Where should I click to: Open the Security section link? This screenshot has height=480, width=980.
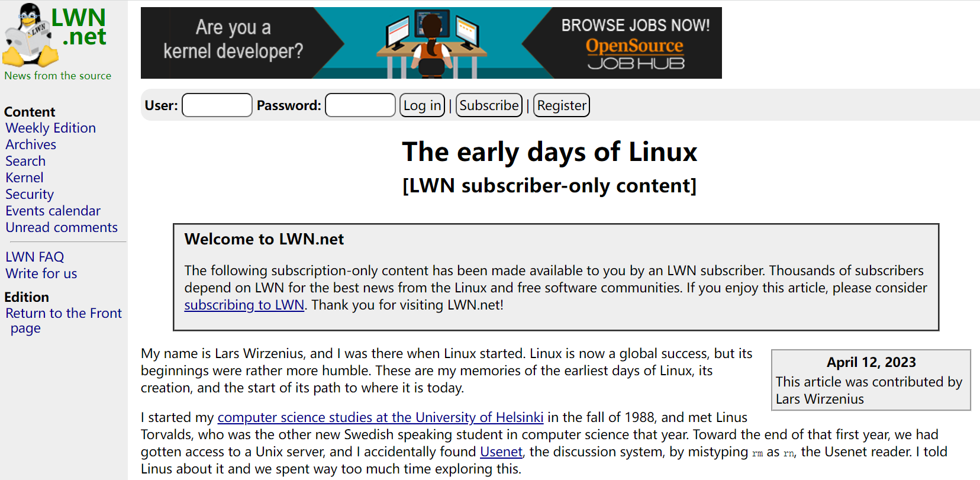pos(30,195)
